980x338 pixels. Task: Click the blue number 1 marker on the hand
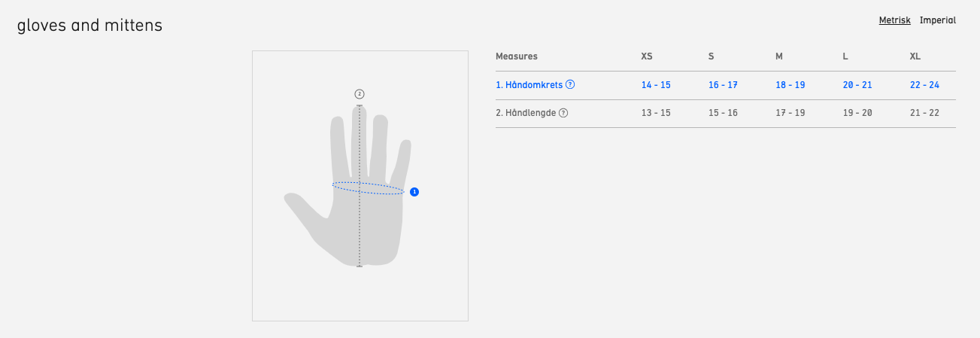(414, 192)
